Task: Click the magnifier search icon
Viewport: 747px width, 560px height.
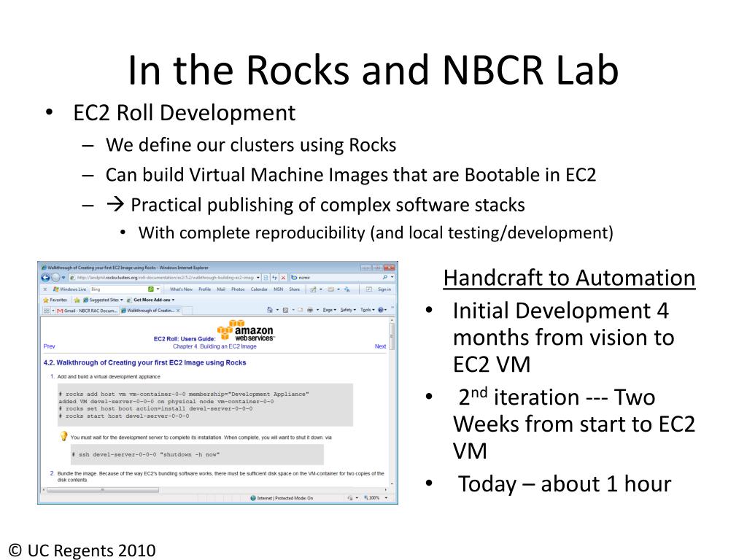Action: click(x=385, y=277)
